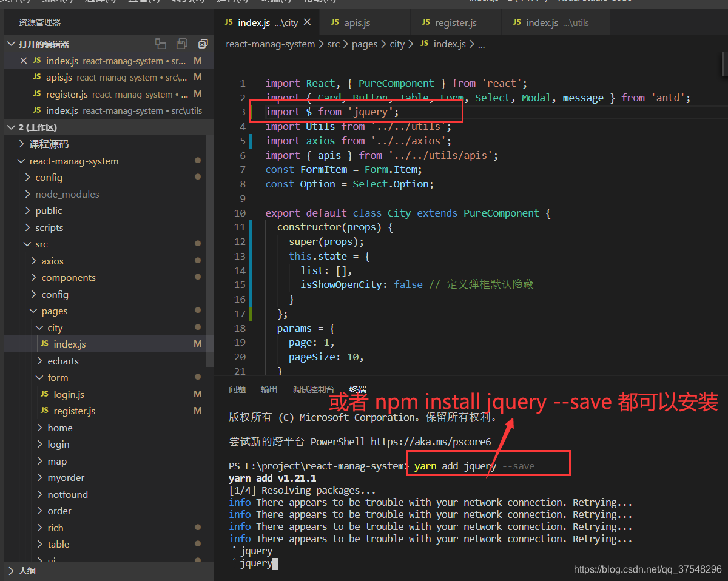Expand the order folder

(x=40, y=511)
